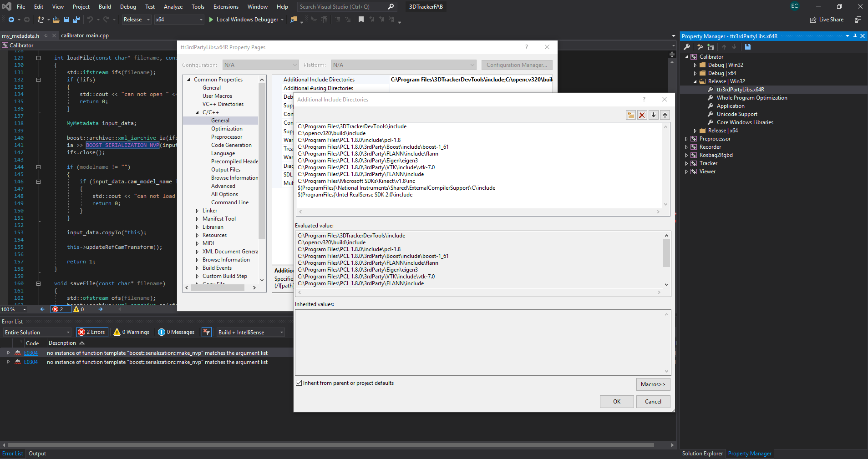Click Cancel in Additional Include Directories dialog
868x459 pixels.
pos(653,401)
